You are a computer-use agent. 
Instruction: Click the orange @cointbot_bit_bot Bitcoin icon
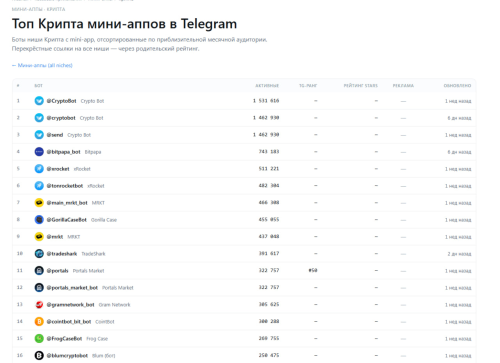39,322
